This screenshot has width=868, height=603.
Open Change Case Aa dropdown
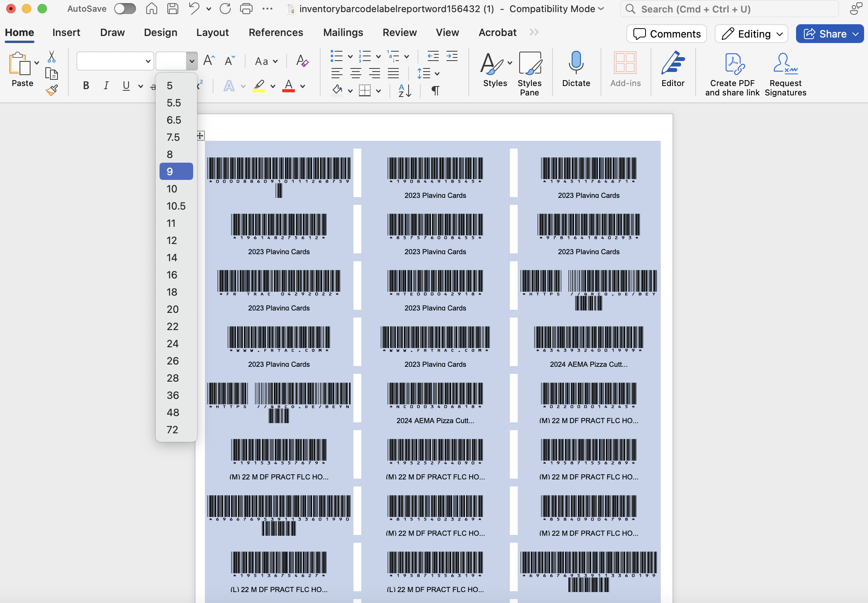point(266,61)
